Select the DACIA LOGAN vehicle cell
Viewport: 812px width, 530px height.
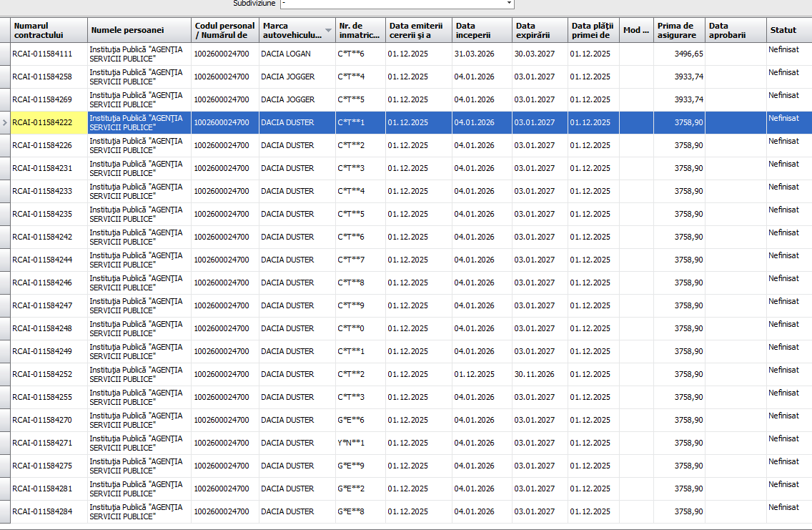click(x=286, y=54)
